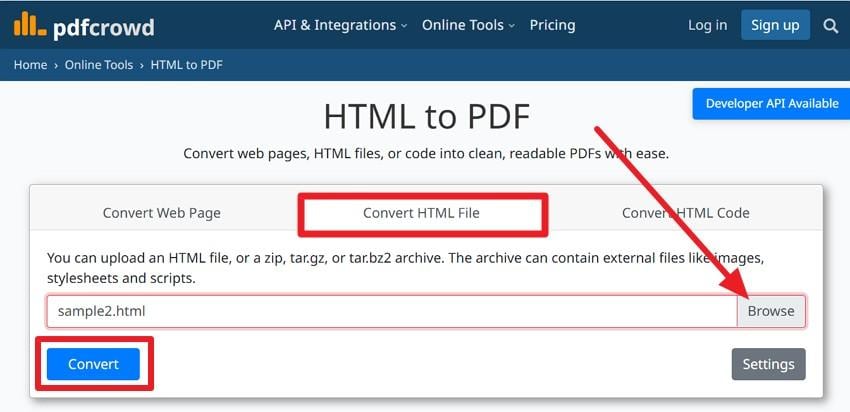The height and width of the screenshot is (412, 850).
Task: Click the pdfcrowd logo
Action: (84, 25)
